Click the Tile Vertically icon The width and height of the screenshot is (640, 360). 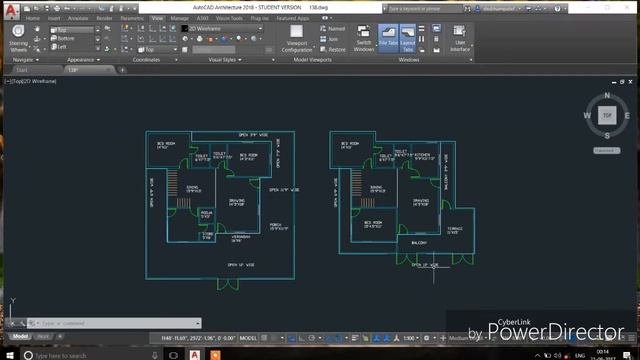(421, 39)
